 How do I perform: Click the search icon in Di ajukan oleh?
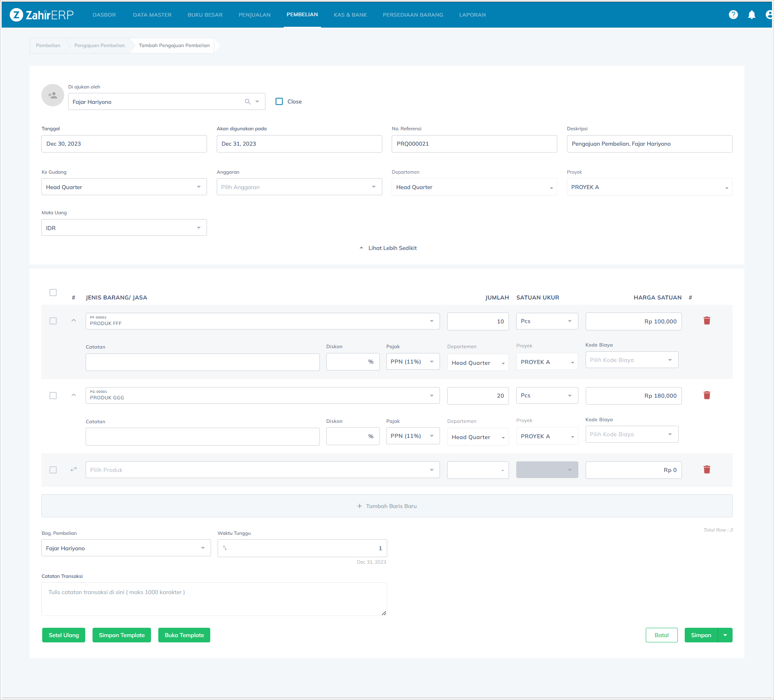[x=248, y=101]
